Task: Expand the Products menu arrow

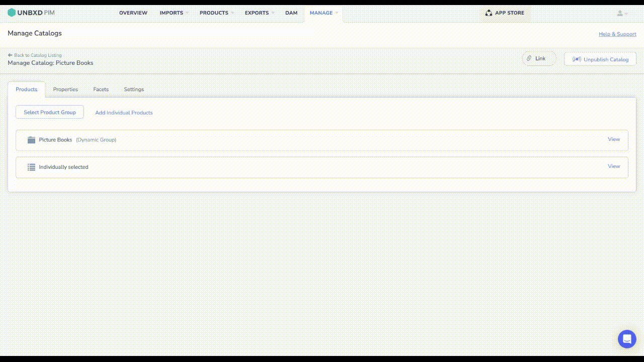Action: (232, 13)
